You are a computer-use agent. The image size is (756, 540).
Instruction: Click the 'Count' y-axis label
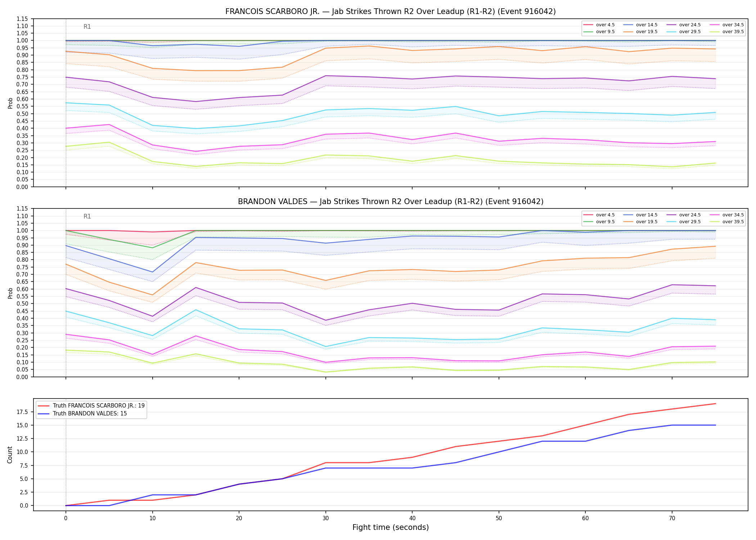tap(10, 455)
